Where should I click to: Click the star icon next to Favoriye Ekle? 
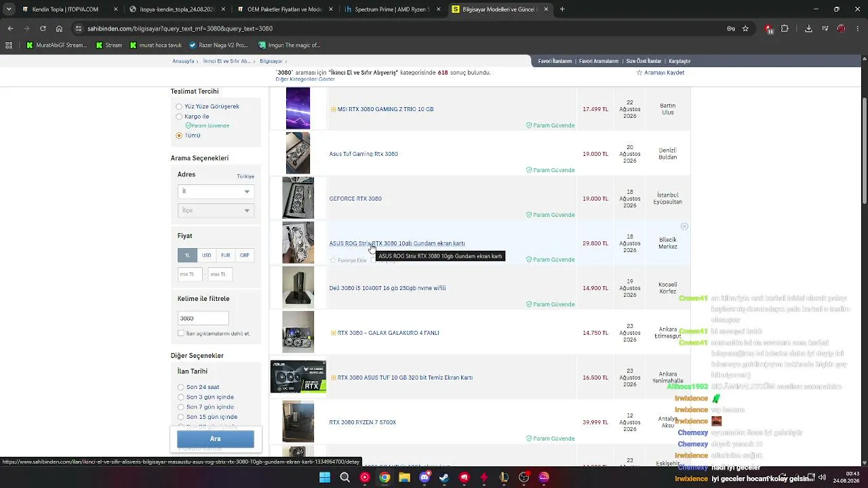tap(333, 260)
